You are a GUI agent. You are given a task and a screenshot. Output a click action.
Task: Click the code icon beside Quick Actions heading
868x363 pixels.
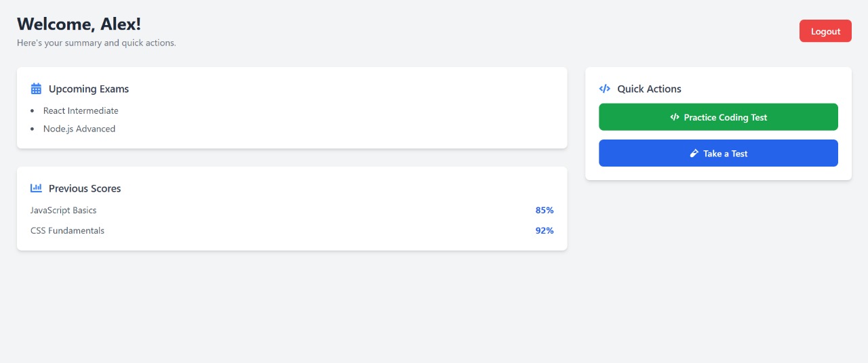click(x=605, y=89)
